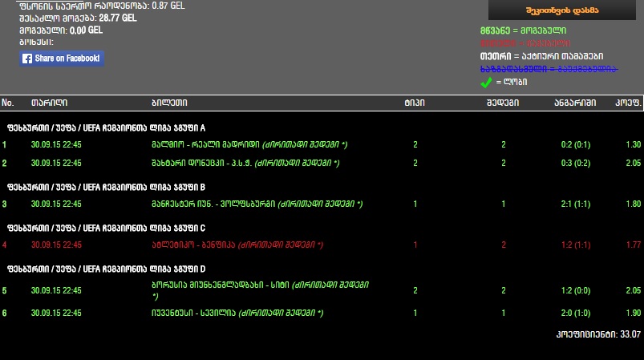Click the row number 4 in red
The image size is (644, 360).
coord(5,245)
